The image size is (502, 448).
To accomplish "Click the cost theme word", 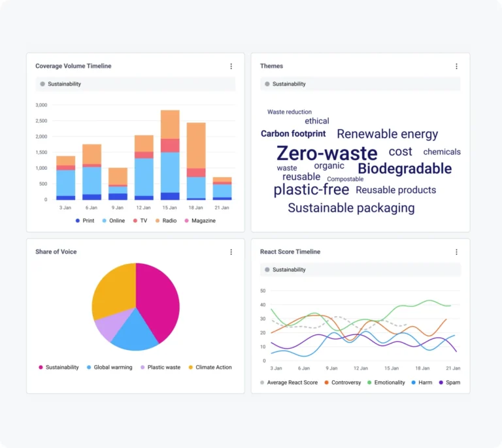I will 401,152.
